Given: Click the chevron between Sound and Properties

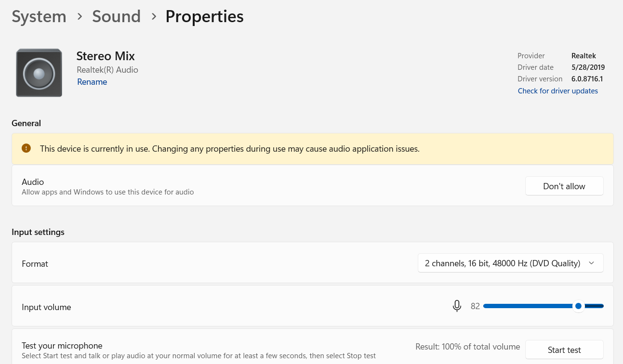Looking at the screenshot, I should click(x=154, y=16).
